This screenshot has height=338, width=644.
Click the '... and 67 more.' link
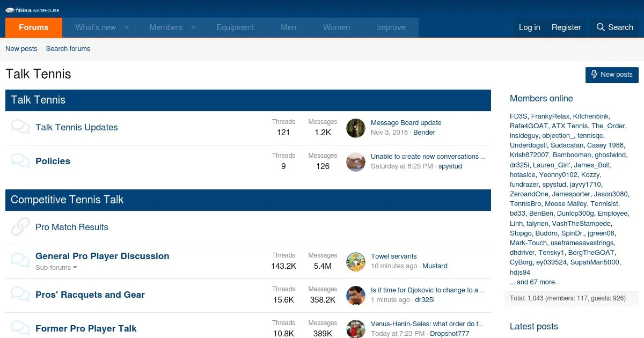533,282
